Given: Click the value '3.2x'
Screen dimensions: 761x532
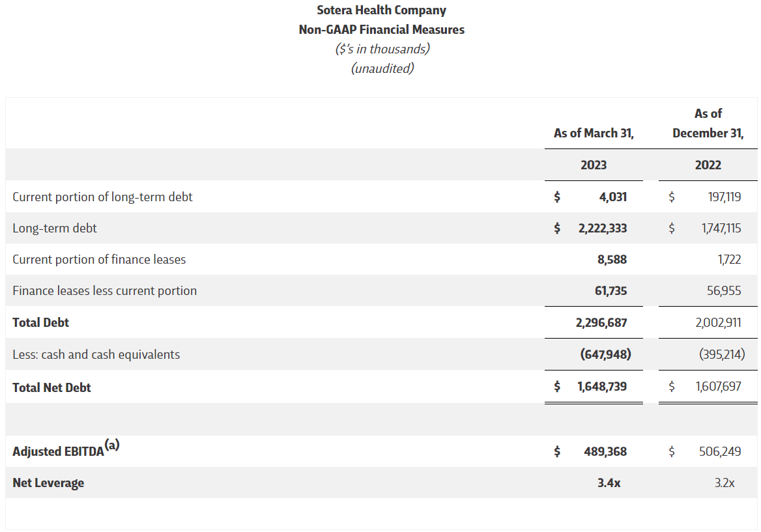Looking at the screenshot, I should pos(724,483).
